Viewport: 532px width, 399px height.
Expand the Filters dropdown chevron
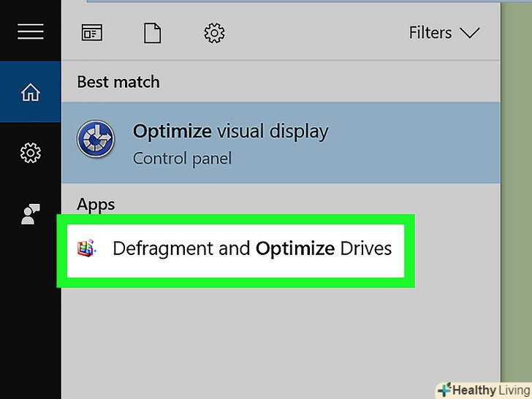click(x=470, y=33)
